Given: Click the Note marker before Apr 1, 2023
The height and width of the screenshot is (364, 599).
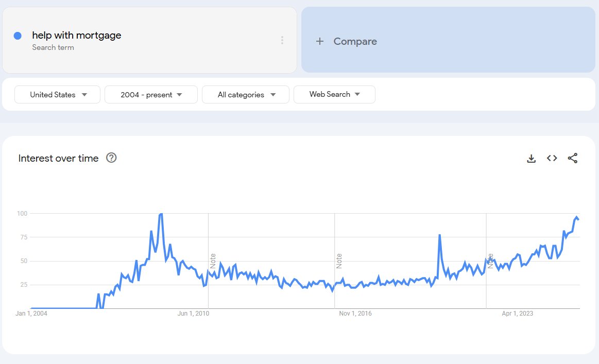Looking at the screenshot, I should click(x=490, y=261).
